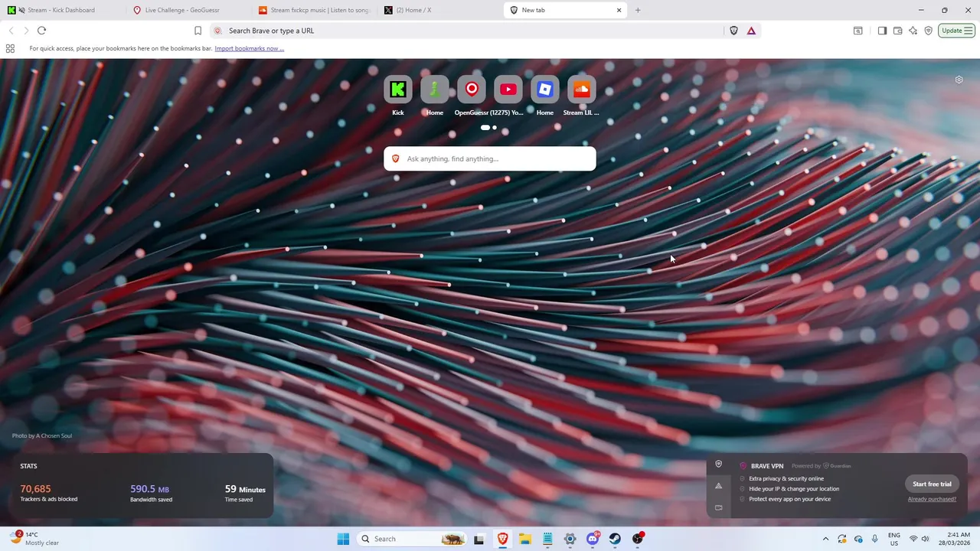Click the 70,685 trackers & ads blocked stat
980x551 pixels.
(x=49, y=493)
